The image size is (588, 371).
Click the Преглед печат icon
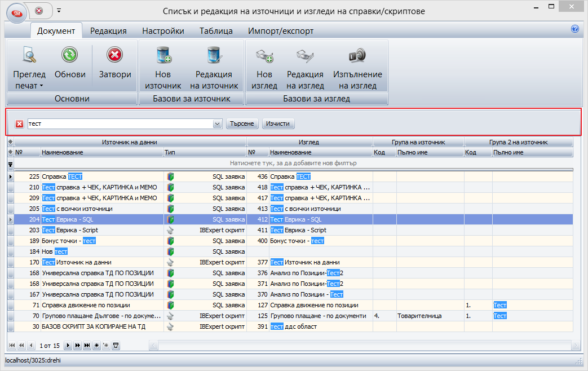click(x=29, y=55)
